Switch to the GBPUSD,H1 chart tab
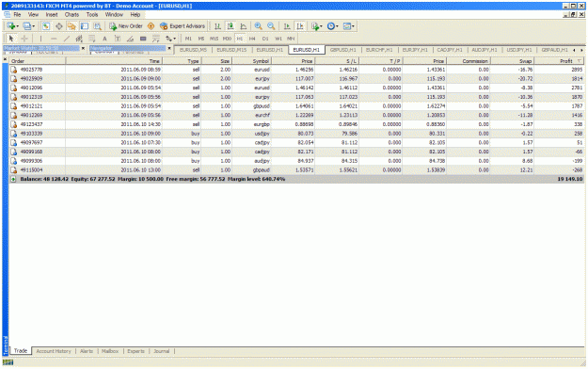 [342, 50]
